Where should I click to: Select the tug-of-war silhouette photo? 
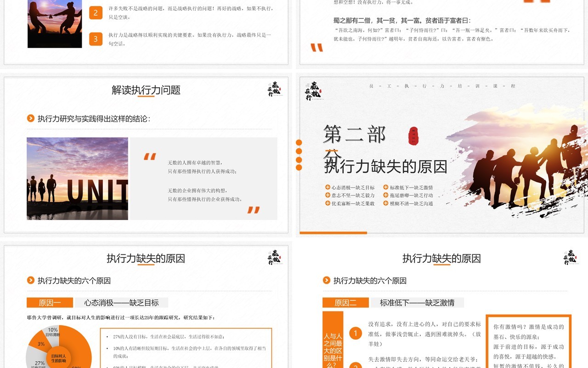(55, 24)
